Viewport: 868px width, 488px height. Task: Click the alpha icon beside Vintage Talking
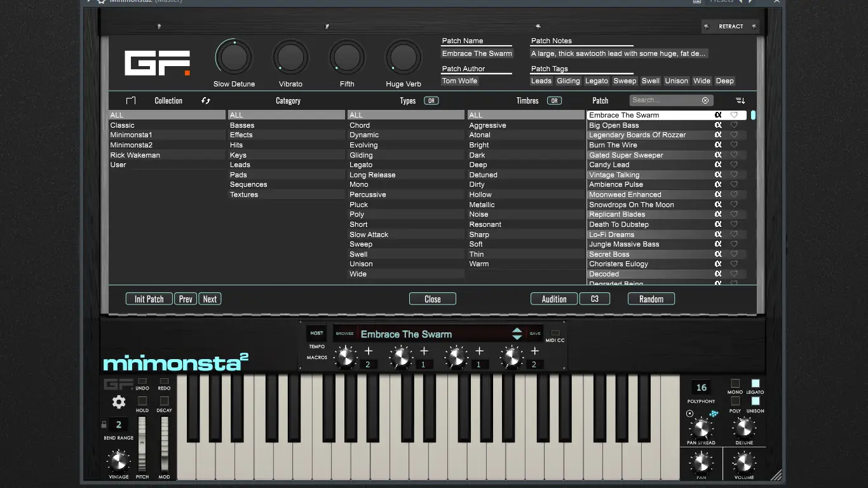(718, 175)
